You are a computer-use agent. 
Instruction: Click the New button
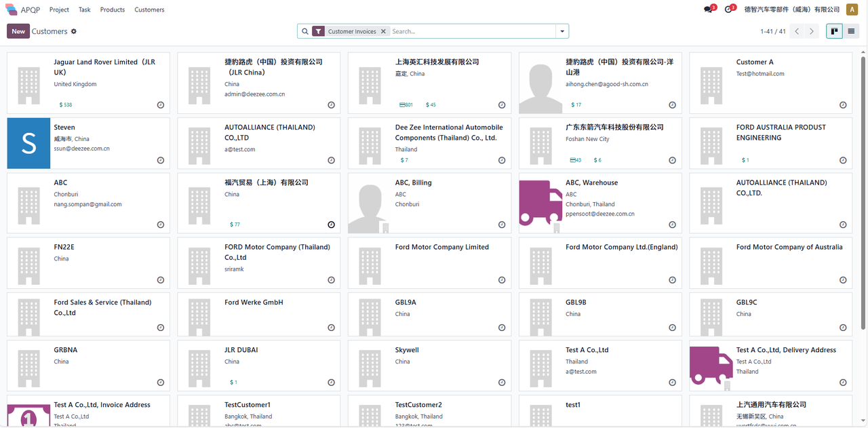pyautogui.click(x=18, y=31)
